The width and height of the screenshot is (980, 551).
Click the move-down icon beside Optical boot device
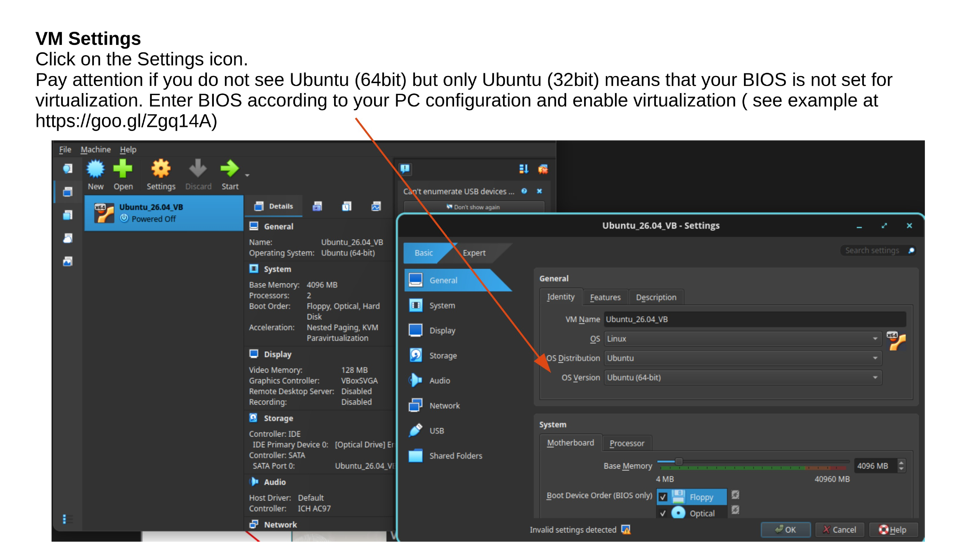(735, 509)
